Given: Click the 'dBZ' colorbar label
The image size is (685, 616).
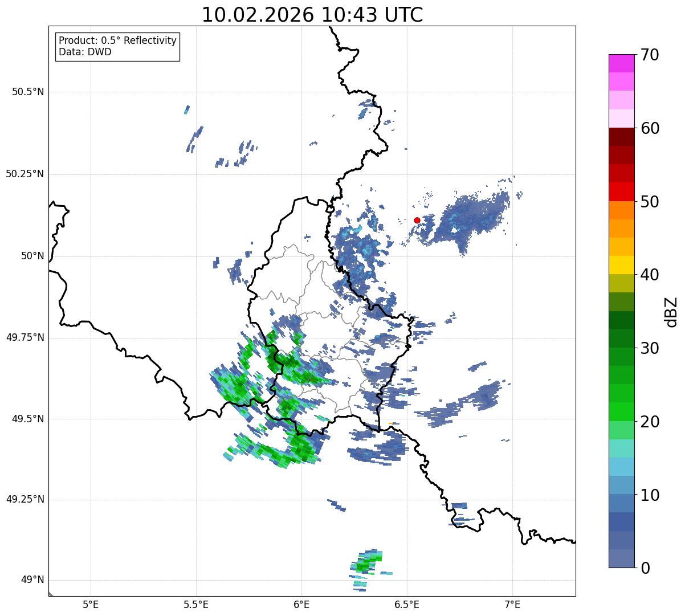Looking at the screenshot, I should (671, 311).
